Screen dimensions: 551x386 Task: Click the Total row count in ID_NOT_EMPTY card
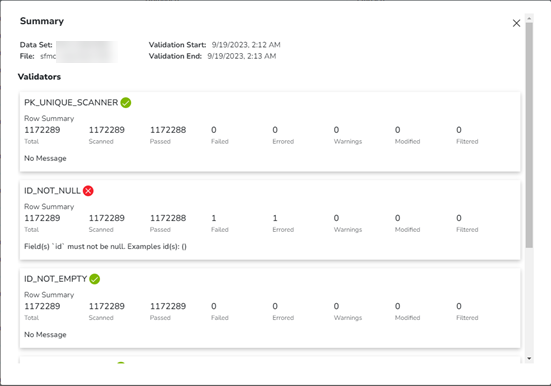click(42, 306)
